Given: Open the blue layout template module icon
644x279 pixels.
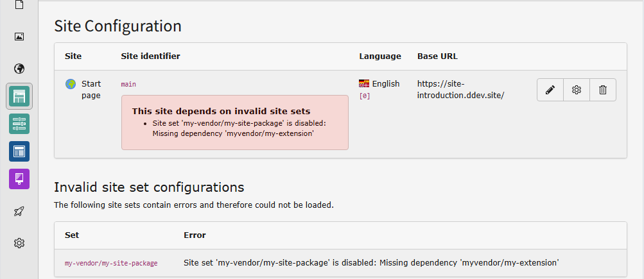Looking at the screenshot, I should click(19, 151).
